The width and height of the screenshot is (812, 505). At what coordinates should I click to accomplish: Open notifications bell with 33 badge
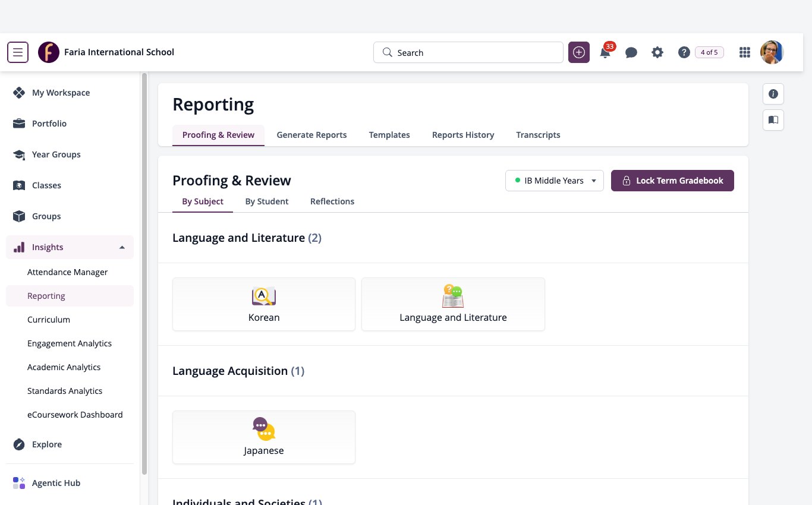(x=606, y=51)
